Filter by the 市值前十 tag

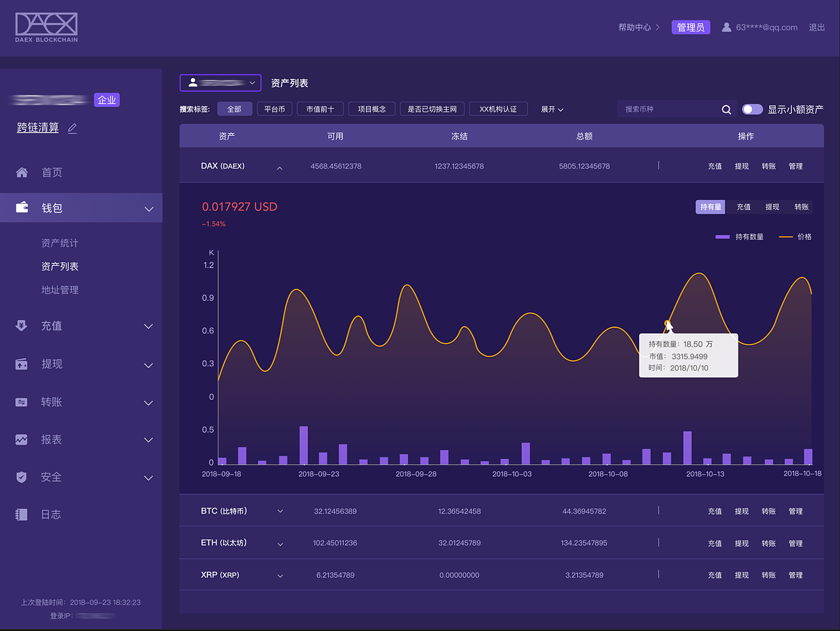[320, 110]
